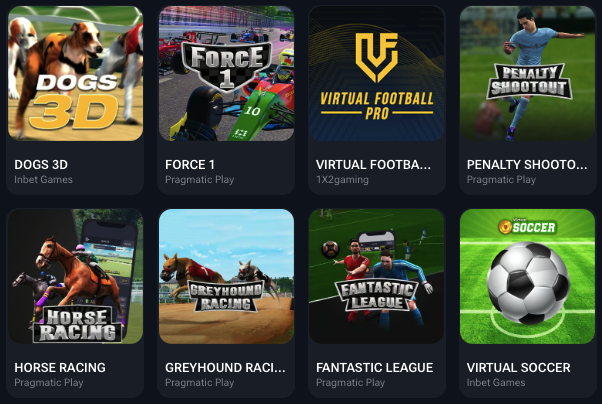602x404 pixels.
Task: Click Inbet Games provider under Dogs 3D
Action: tap(43, 180)
